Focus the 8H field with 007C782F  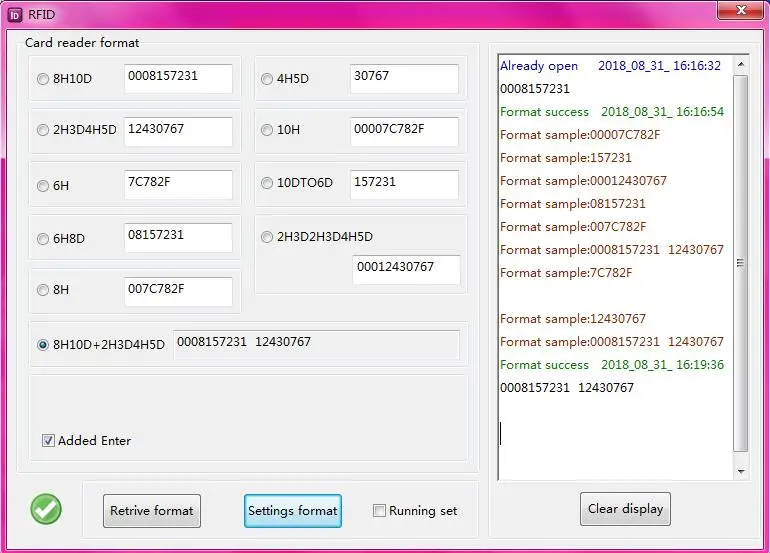(178, 292)
